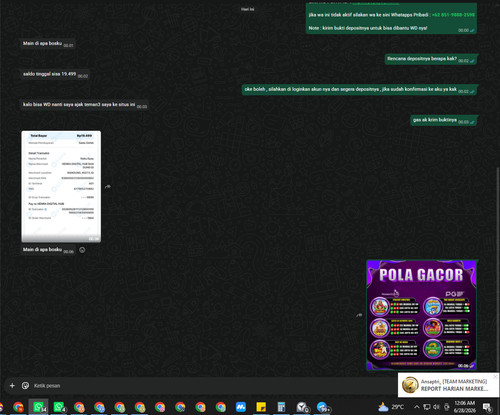Focus the Ketik pesan message field
Image resolution: width=500 pixels, height=415 pixels.
click(x=213, y=386)
